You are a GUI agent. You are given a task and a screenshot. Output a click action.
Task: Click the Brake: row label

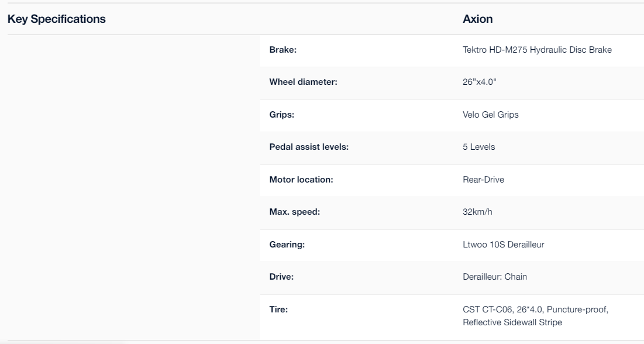(x=283, y=50)
